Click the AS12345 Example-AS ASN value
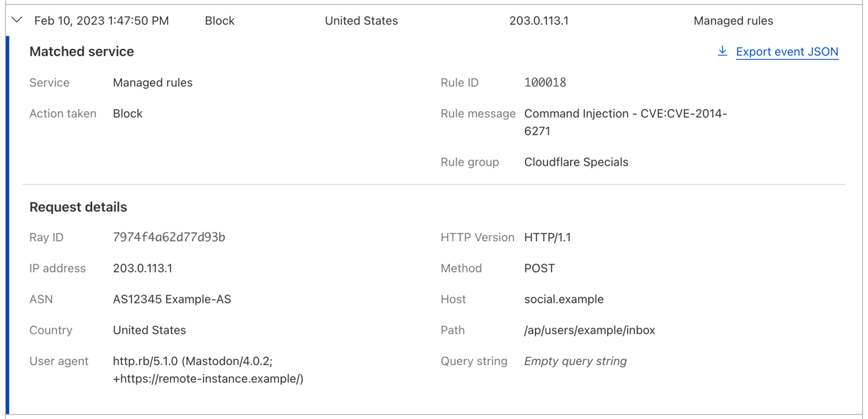This screenshot has height=419, width=868. 172,299
